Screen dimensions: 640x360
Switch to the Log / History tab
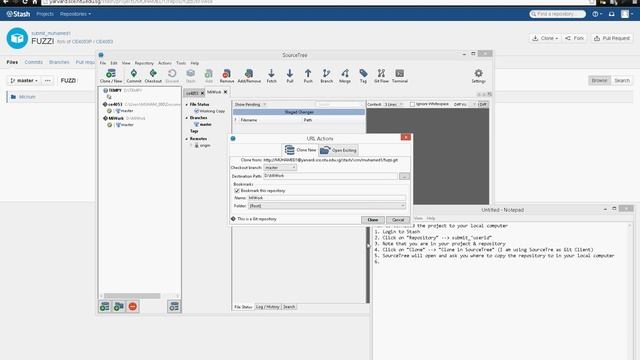(x=268, y=307)
